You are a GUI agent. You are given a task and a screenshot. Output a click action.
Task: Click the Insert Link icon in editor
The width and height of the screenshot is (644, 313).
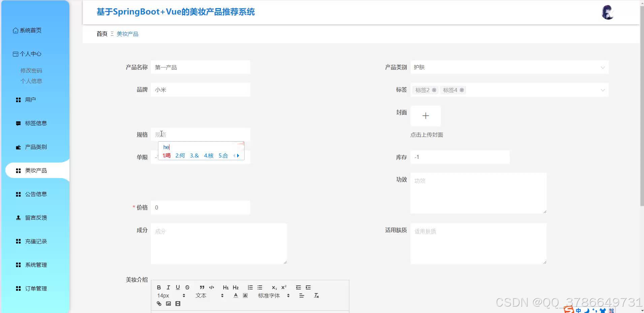tap(159, 304)
